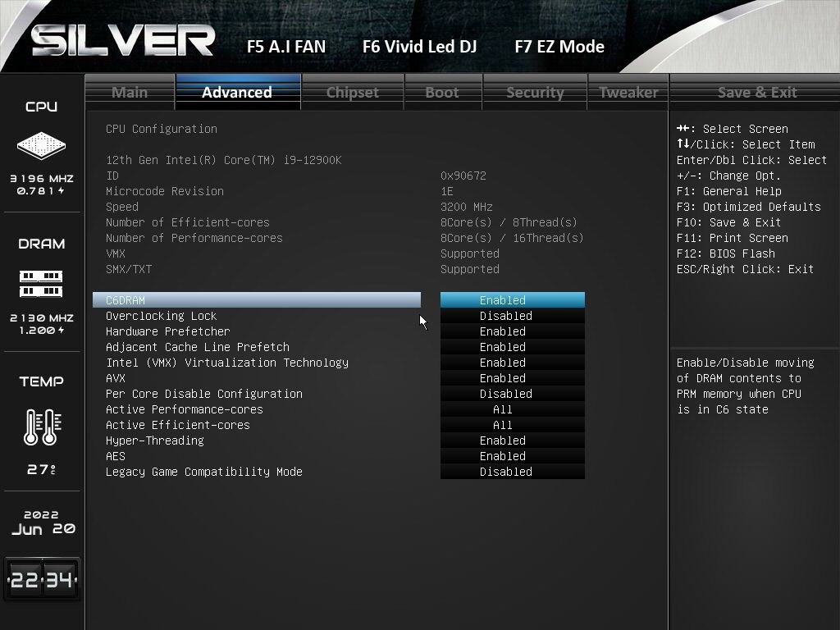Select the Hyper-Threading label
This screenshot has height=630, width=840.
[x=155, y=440]
